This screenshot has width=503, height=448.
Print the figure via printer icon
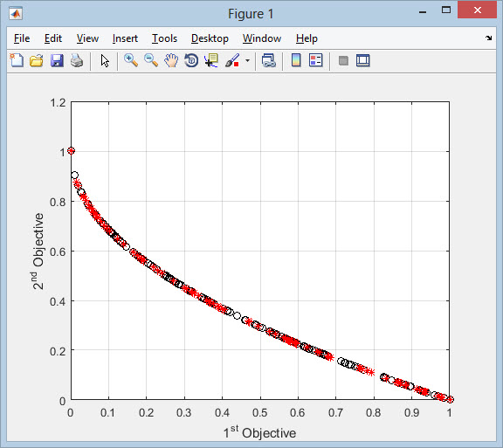tap(77, 60)
